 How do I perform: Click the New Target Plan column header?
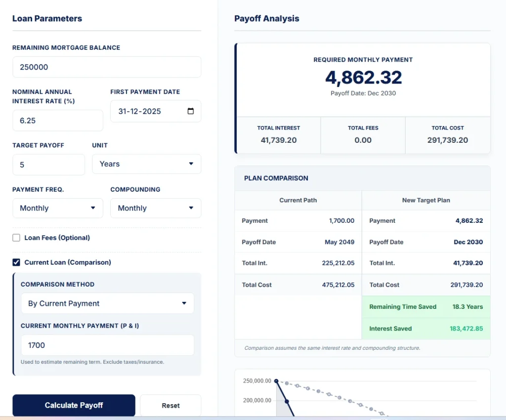click(x=425, y=200)
